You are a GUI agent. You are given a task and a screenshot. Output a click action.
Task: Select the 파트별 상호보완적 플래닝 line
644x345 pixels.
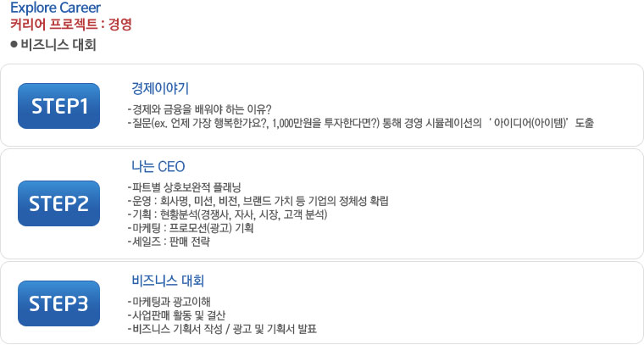[182, 186]
